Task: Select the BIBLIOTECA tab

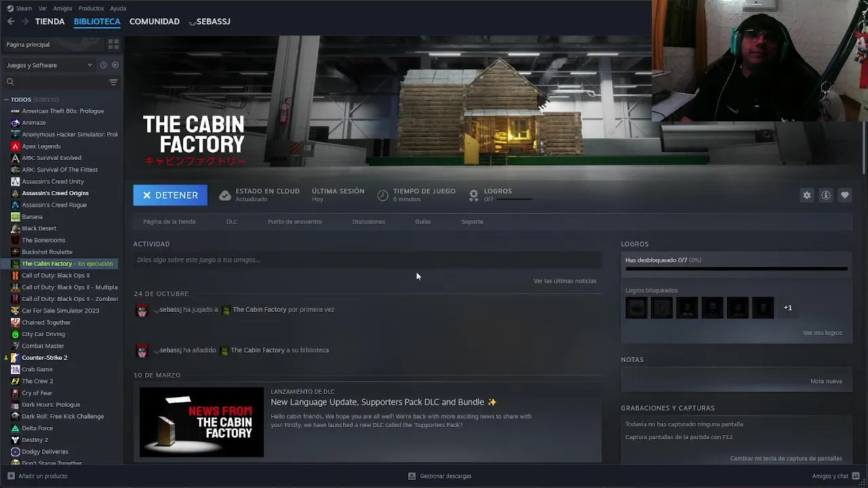Action: (x=97, y=22)
